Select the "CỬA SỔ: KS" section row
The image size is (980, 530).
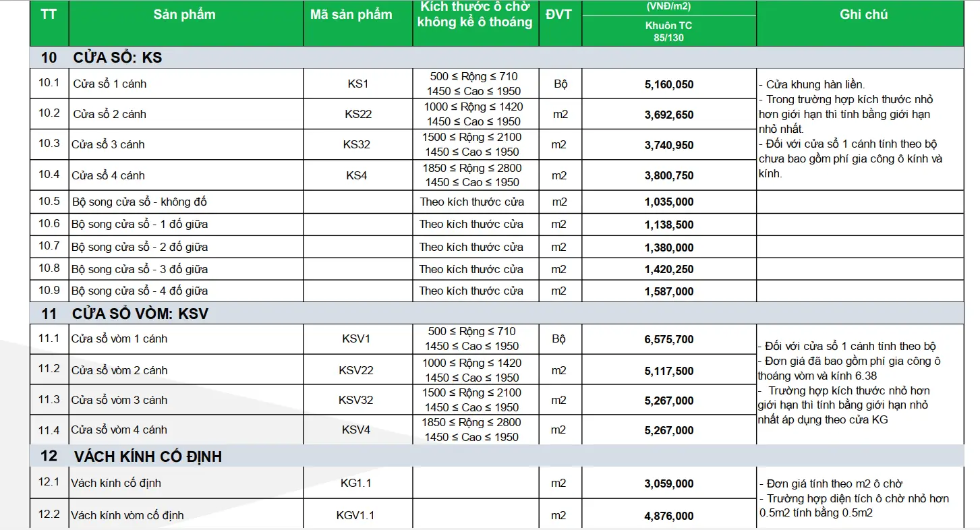coord(118,57)
